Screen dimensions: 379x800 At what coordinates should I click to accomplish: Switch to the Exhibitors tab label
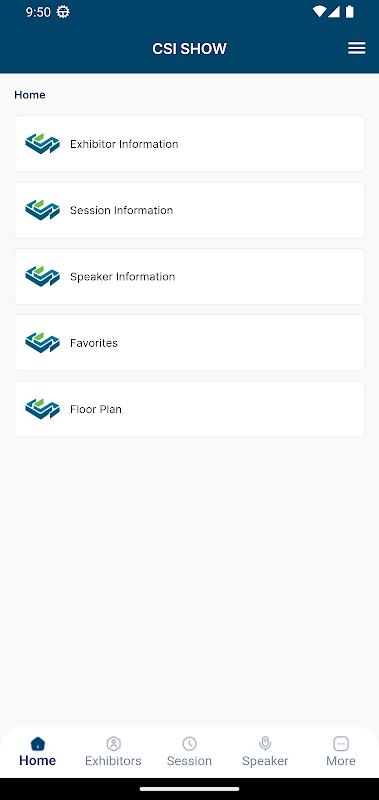pyautogui.click(x=113, y=761)
